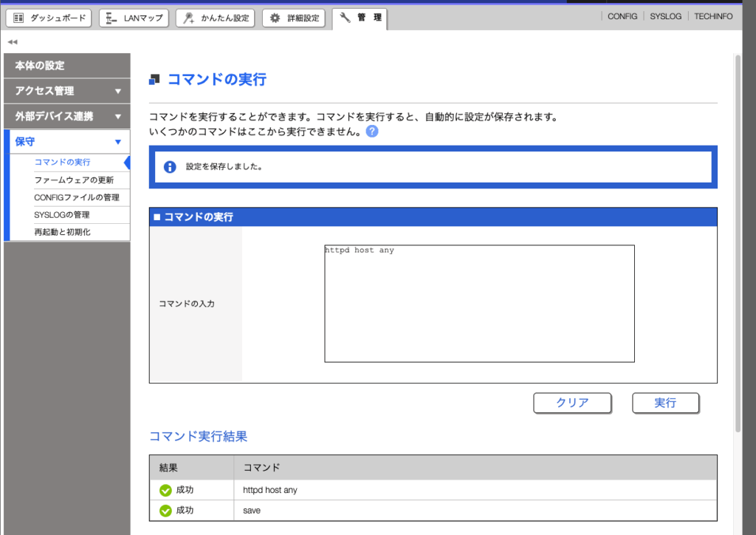756x535 pixels.
Task: Click the blue question mark help icon
Action: 372,132
